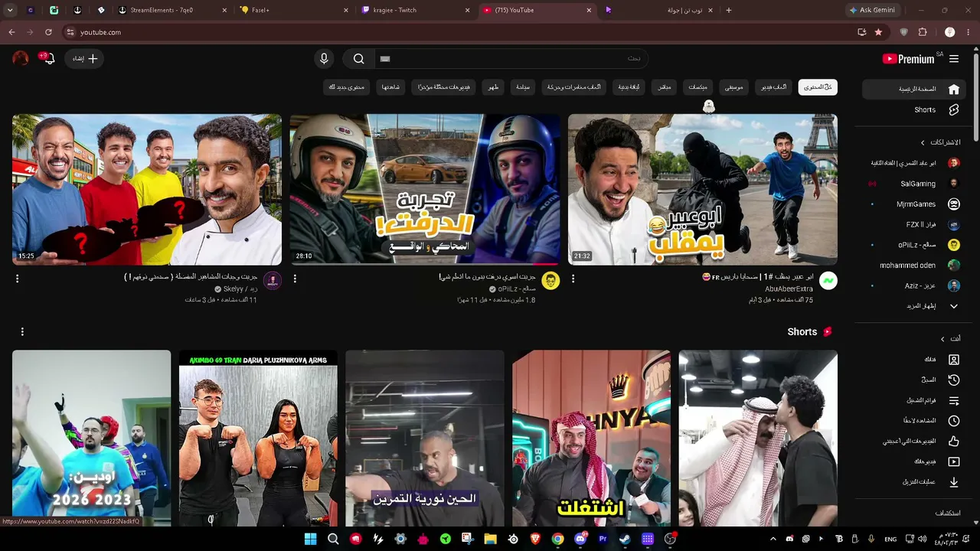Screen dimensions: 980x551
Task: Open the YouTube guide hamburger menu
Action: 954,59
